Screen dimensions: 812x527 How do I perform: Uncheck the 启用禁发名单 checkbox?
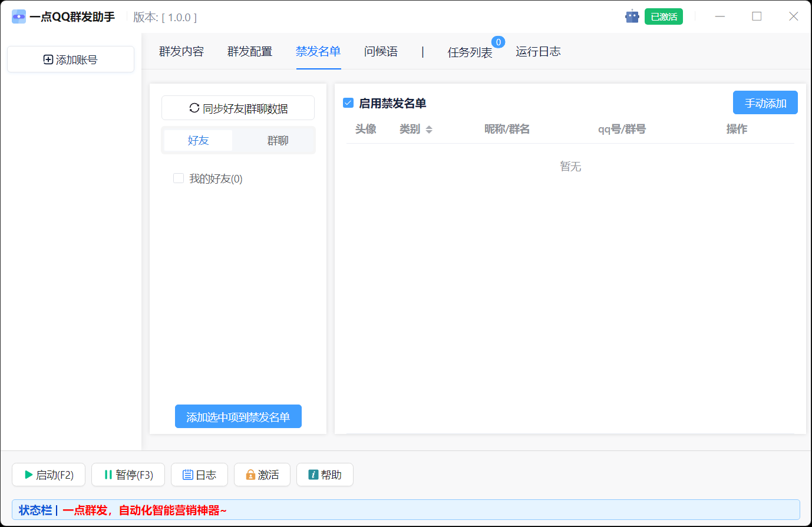[347, 102]
